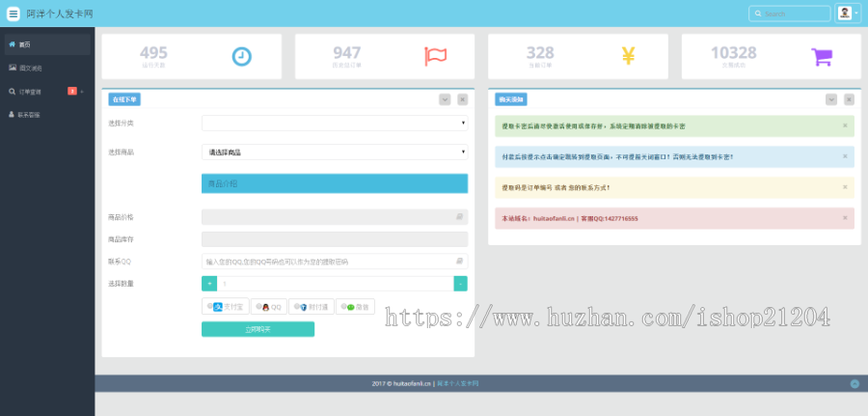Viewport: 868px width, 416px height.
Task: Click the back-to-top arrow in footer
Action: click(854, 383)
